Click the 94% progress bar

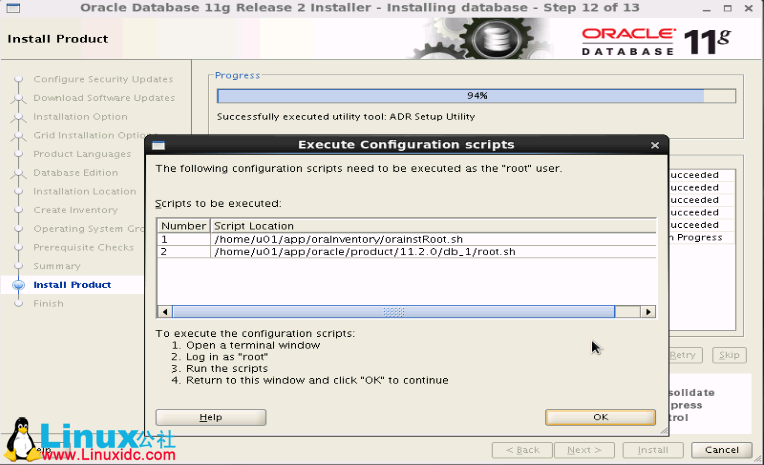click(x=477, y=96)
